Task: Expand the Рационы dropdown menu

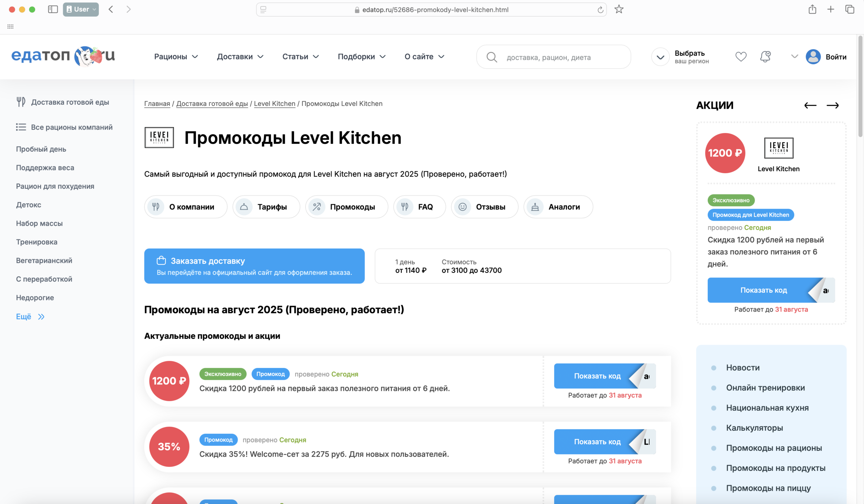Action: click(x=176, y=57)
